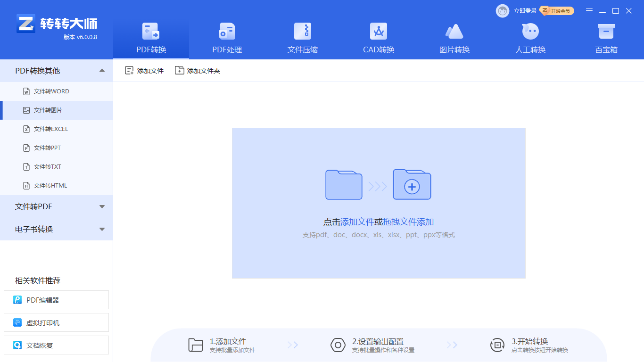Open the 虚拟打印机 recommendation button
The width and height of the screenshot is (644, 362).
pos(56,322)
